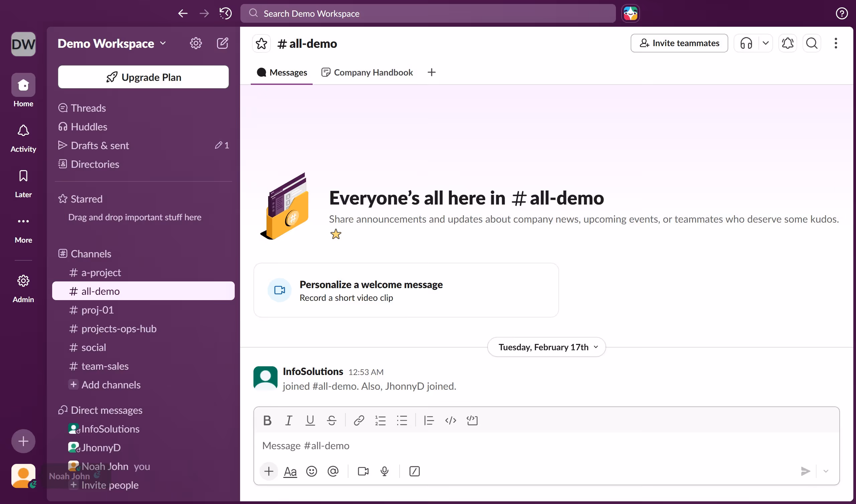Toggle underline formatting
This screenshot has height=504, width=856.
click(x=310, y=420)
